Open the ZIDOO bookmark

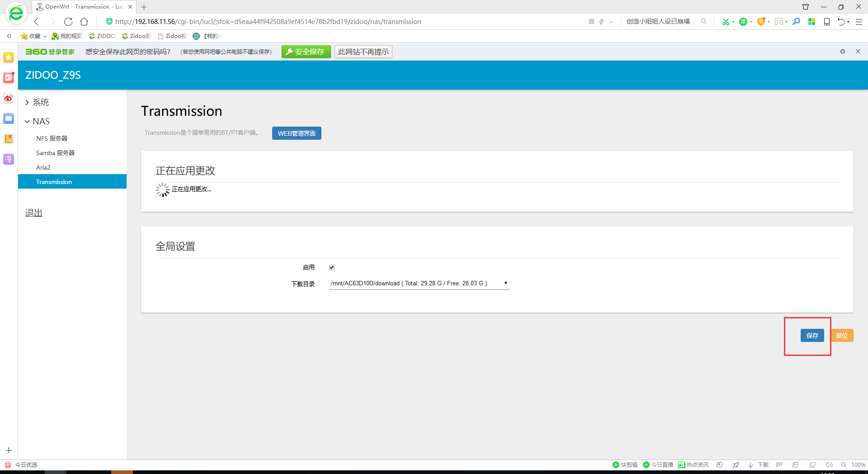point(102,36)
